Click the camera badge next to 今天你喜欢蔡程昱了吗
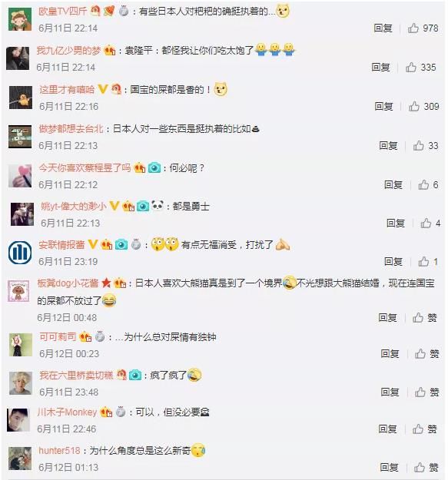This screenshot has height=480, width=448. pyautogui.click(x=154, y=167)
